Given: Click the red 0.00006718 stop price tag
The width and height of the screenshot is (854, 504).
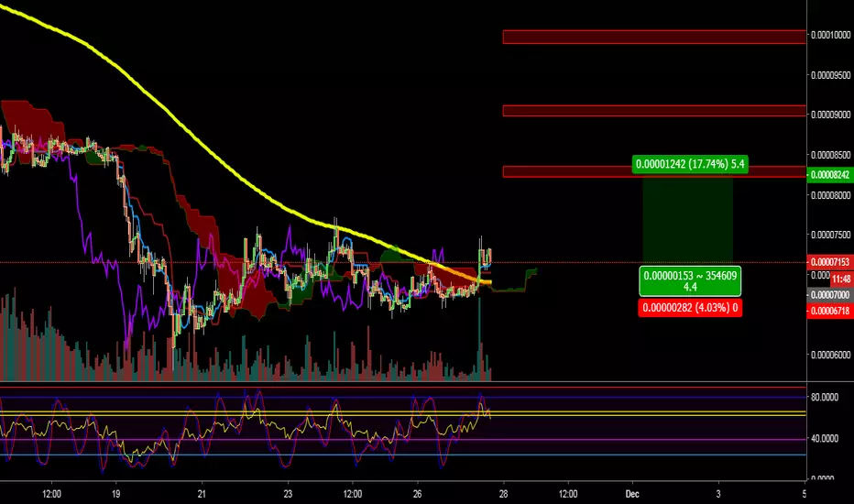Looking at the screenshot, I should pyautogui.click(x=830, y=312).
